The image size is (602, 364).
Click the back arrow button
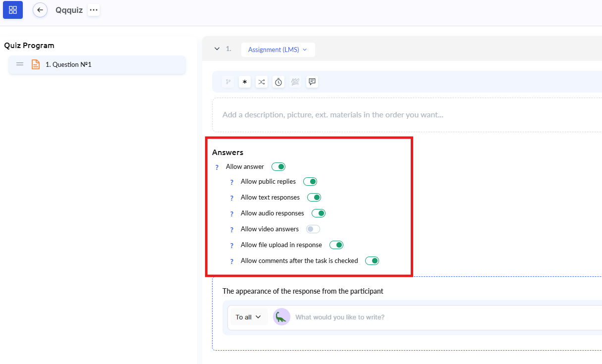tap(40, 10)
